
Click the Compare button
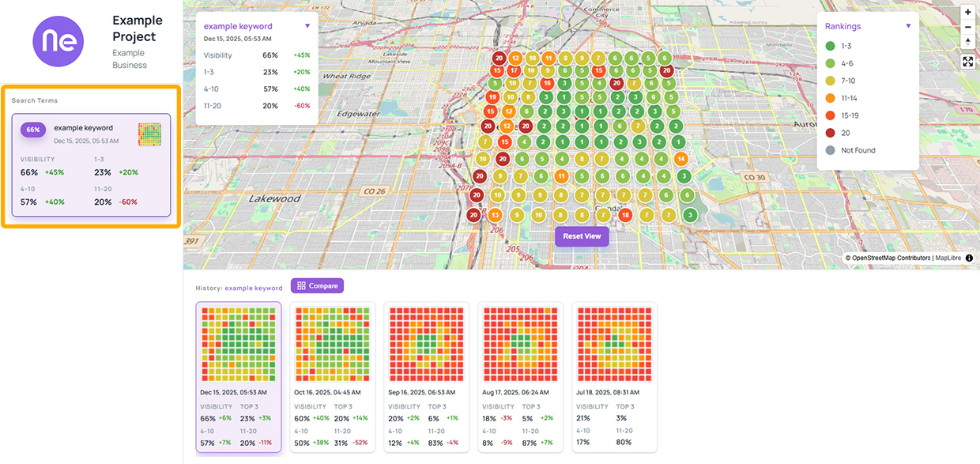click(x=317, y=286)
